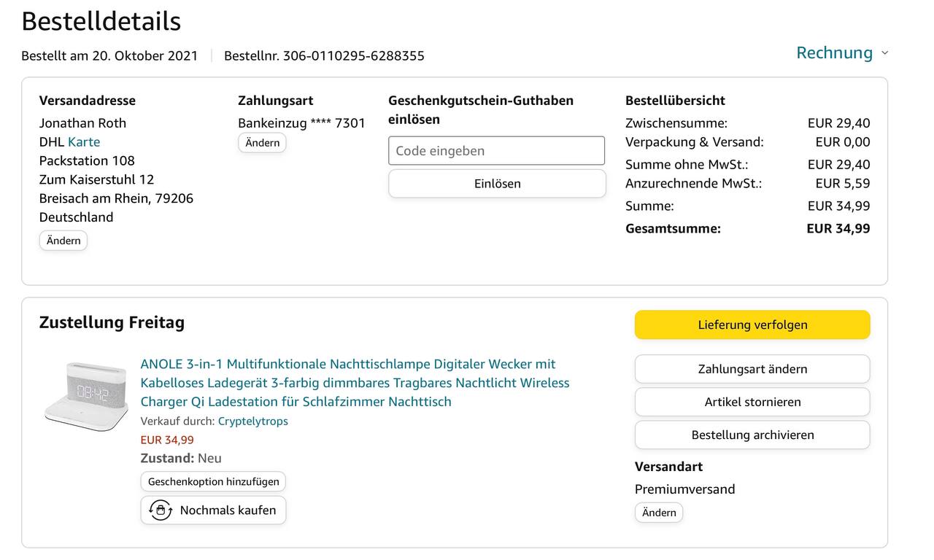Viewport: 934px width, 560px height.
Task: Open the Rechnung invoice dropdown
Action: tap(834, 52)
